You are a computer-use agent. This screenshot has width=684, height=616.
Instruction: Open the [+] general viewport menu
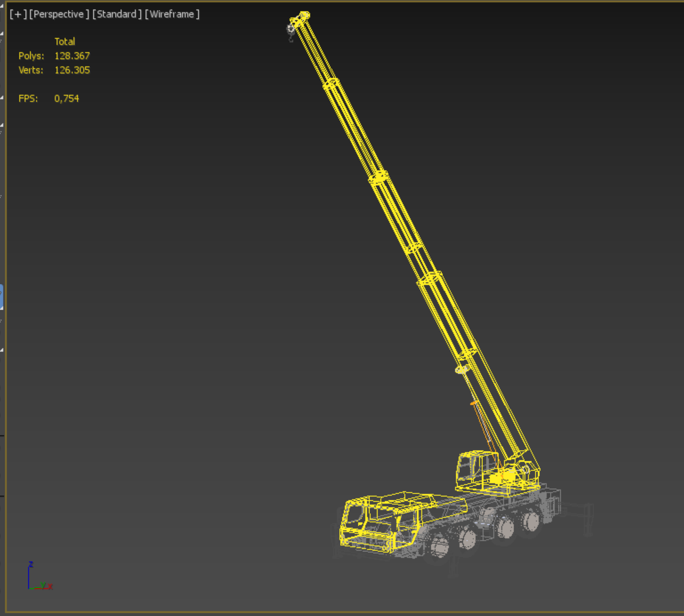[x=18, y=14]
